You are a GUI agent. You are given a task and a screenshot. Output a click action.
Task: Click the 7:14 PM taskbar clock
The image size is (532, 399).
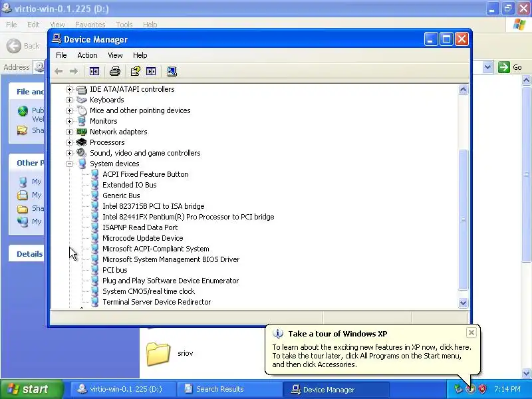point(507,389)
